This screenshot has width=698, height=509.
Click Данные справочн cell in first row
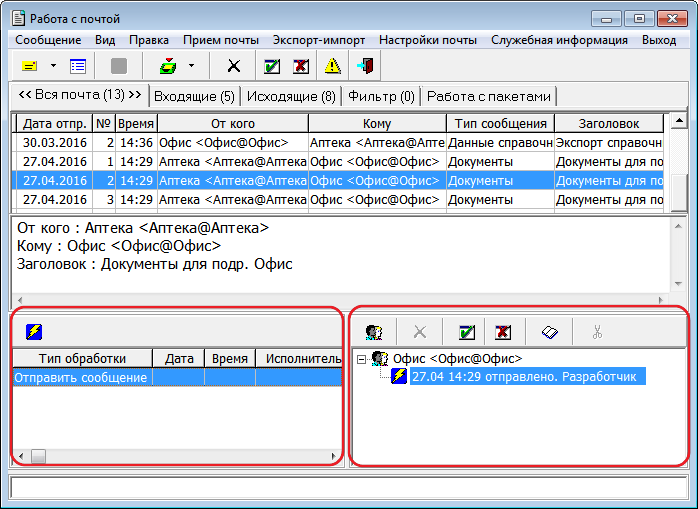click(500, 143)
